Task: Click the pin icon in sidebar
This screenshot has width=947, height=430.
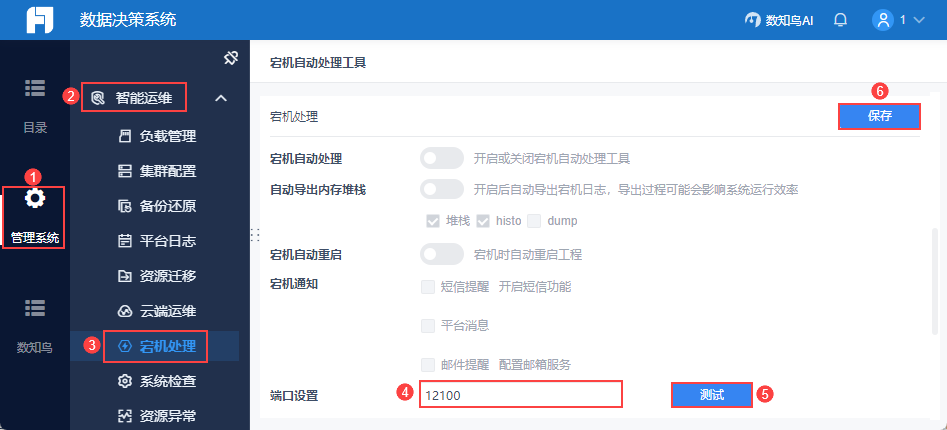Action: [230, 58]
